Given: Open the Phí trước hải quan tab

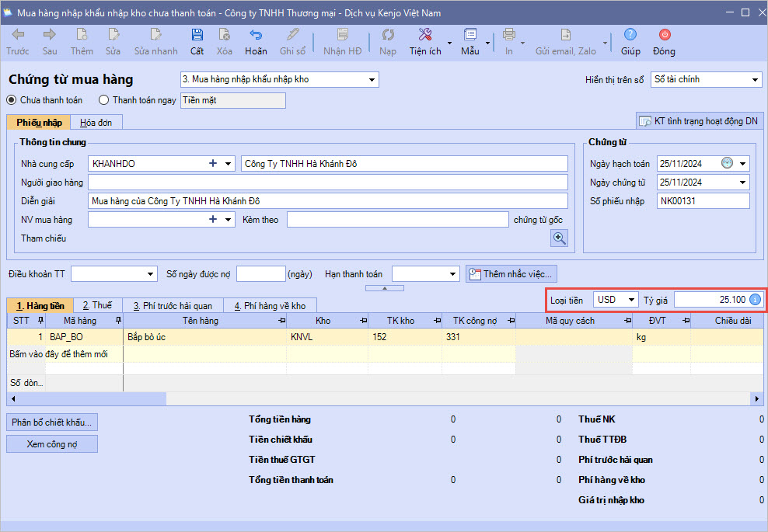Looking at the screenshot, I should (172, 305).
